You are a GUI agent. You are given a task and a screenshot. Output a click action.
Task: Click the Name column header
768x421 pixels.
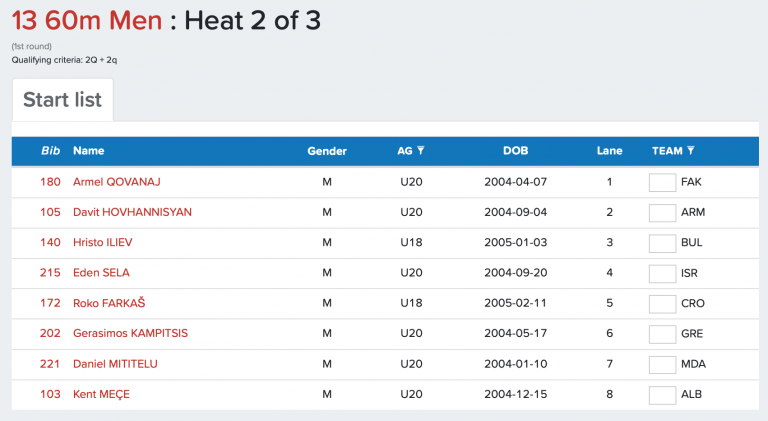(x=88, y=151)
